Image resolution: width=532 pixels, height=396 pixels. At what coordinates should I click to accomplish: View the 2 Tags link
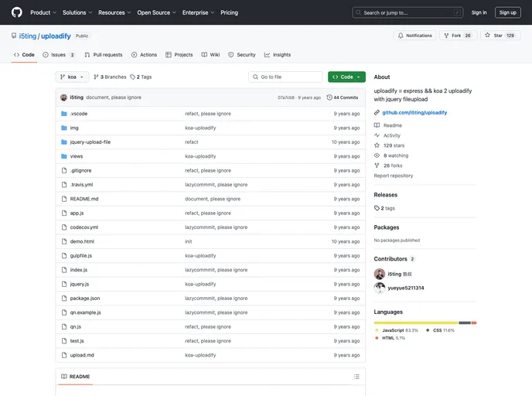141,77
